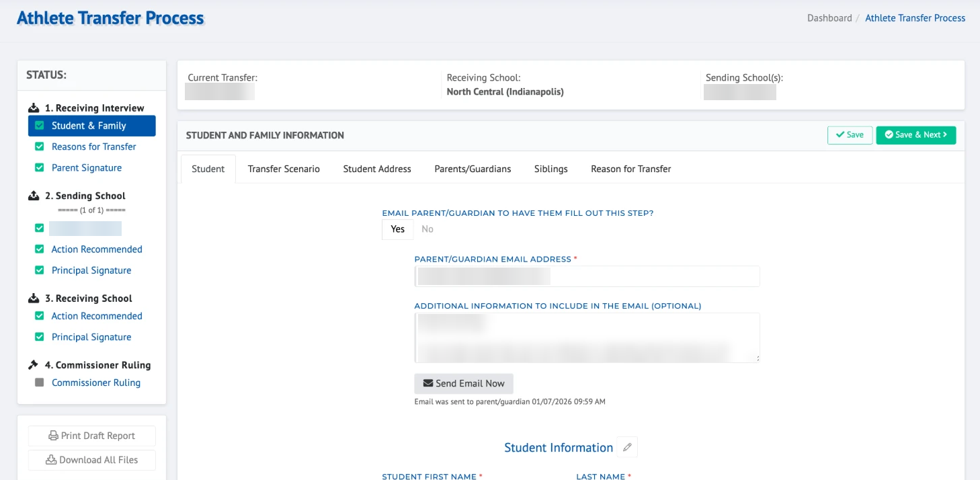Toggle Receiving School Principal Signature checkmark
This screenshot has width=980, height=480.
pos(39,337)
